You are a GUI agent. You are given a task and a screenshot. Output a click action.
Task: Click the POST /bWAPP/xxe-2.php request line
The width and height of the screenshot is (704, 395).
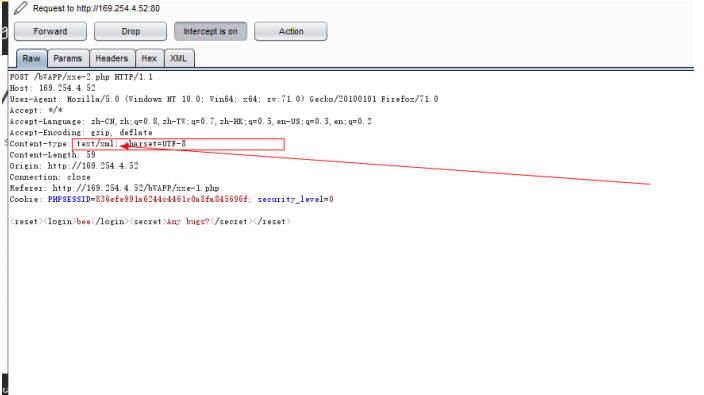(81, 77)
